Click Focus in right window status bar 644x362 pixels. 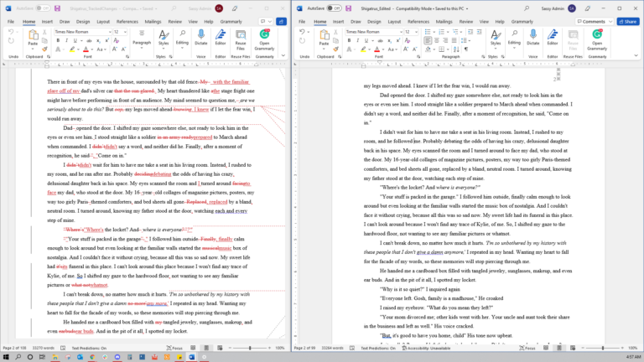click(x=527, y=348)
